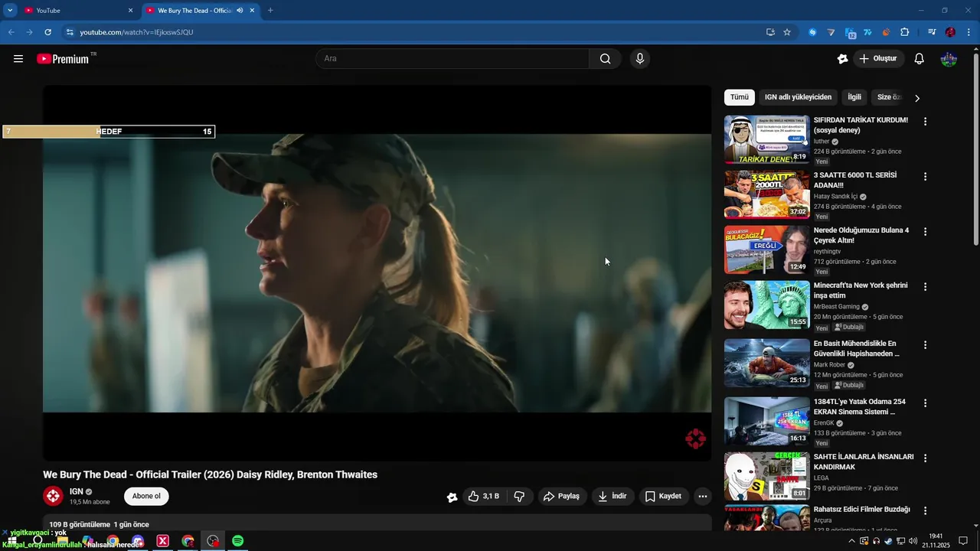Dislike the video
The width and height of the screenshot is (980, 551).
[519, 496]
